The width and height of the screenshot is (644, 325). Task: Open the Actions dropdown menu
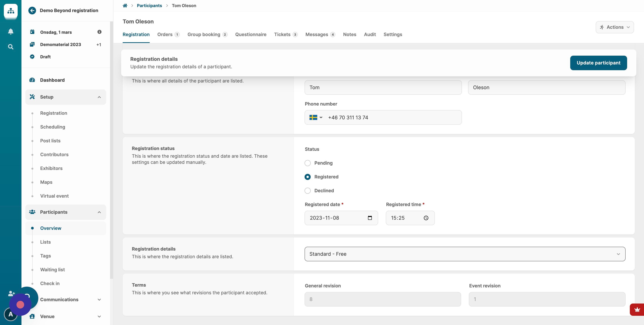pos(614,27)
